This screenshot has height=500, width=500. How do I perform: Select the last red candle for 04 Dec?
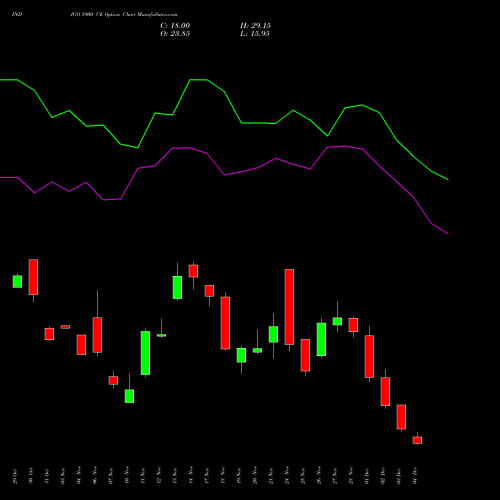(417, 440)
